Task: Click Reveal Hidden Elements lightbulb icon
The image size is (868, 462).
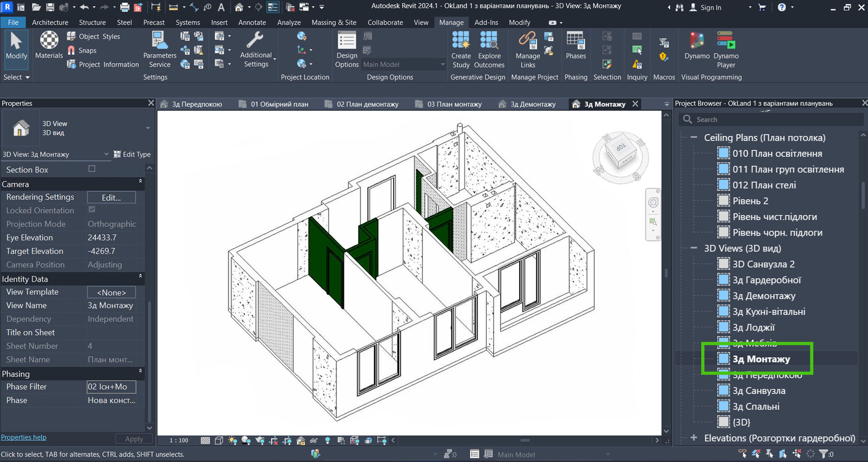Action: (327, 440)
